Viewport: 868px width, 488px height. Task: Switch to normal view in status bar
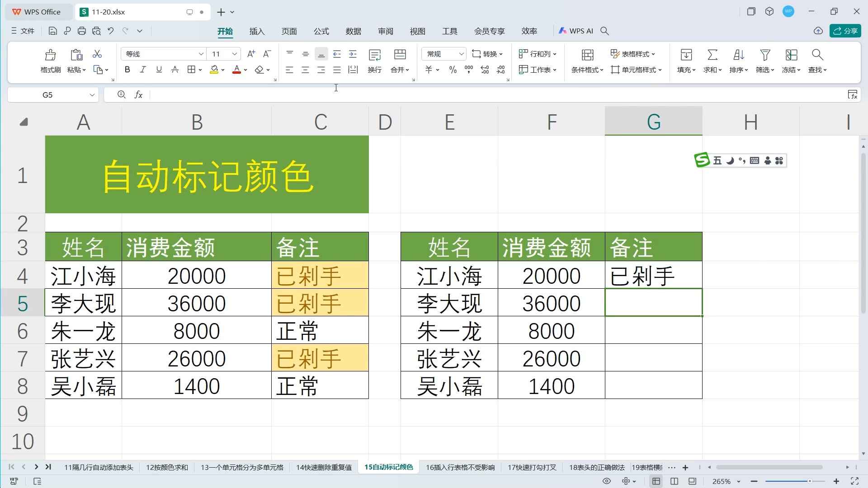pos(656,481)
